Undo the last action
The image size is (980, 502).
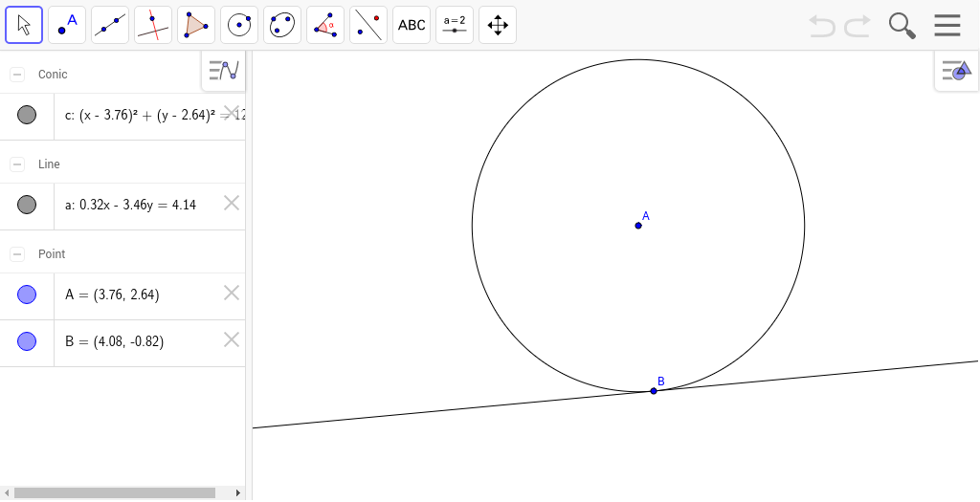(822, 26)
